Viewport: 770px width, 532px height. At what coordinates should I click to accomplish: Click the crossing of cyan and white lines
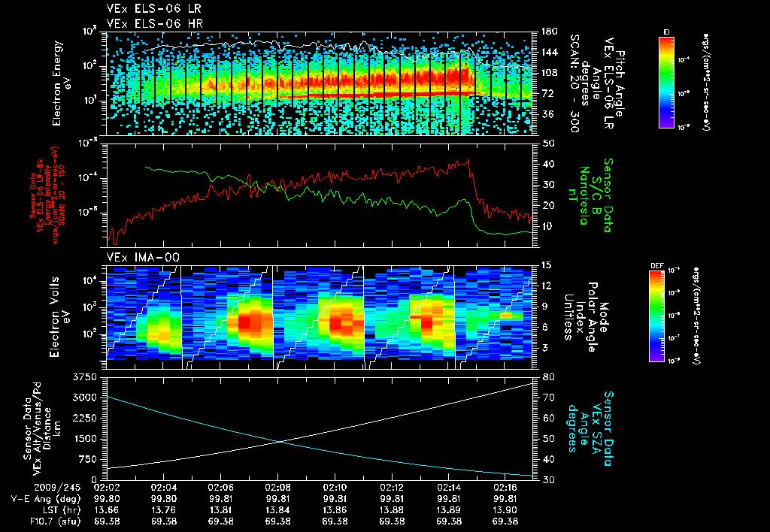[280, 442]
